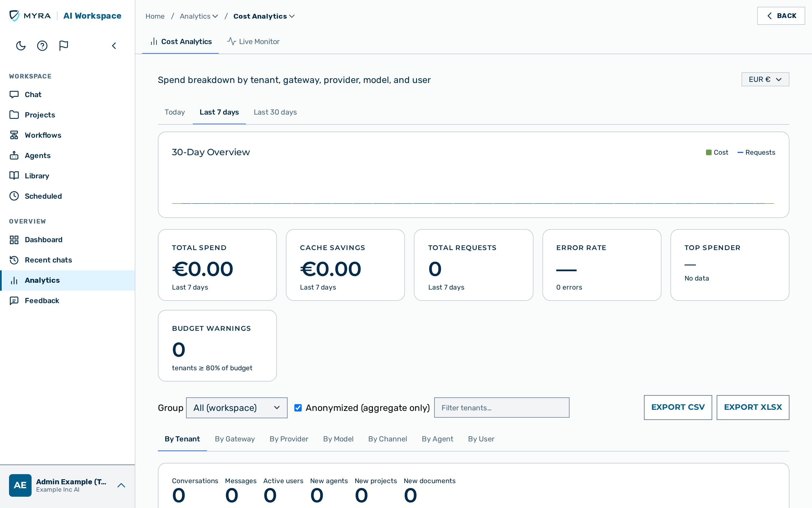Open help question mark icon
812x508 pixels.
[42, 46]
